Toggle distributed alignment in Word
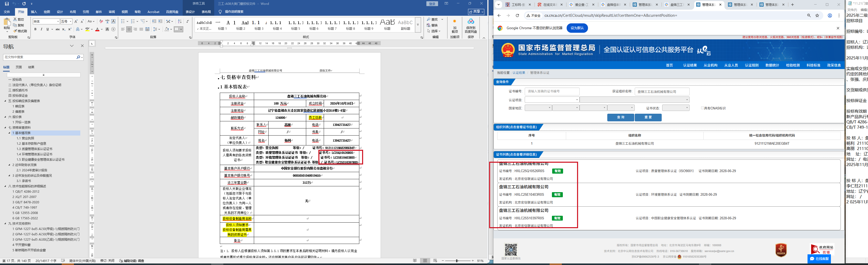This screenshot has width=868, height=265. (147, 29)
